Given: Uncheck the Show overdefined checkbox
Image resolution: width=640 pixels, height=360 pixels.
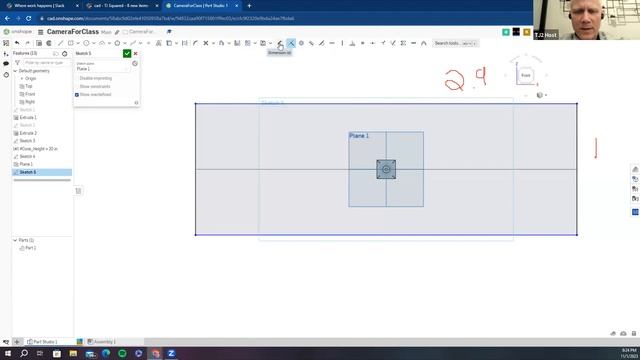Looking at the screenshot, I should [77, 95].
